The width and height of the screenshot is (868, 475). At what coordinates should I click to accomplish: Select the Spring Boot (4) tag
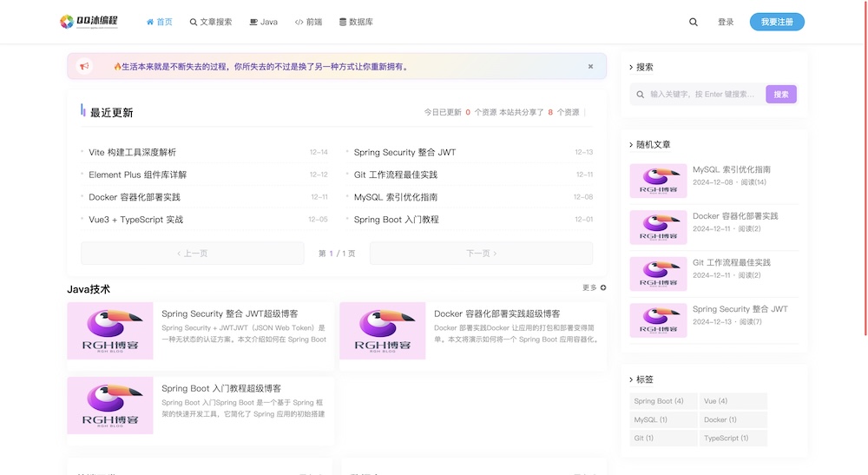pyautogui.click(x=663, y=401)
